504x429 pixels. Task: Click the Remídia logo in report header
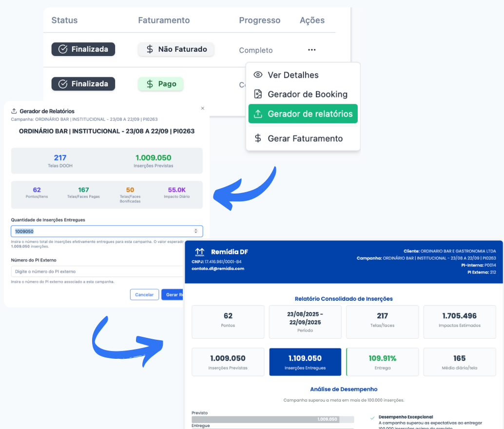[x=199, y=253]
